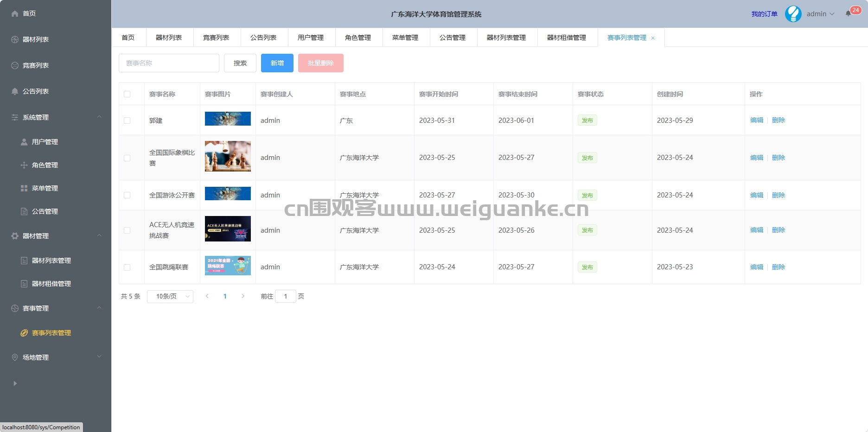Toggle select-all checkbox in table header
The width and height of the screenshot is (868, 432).
click(127, 94)
